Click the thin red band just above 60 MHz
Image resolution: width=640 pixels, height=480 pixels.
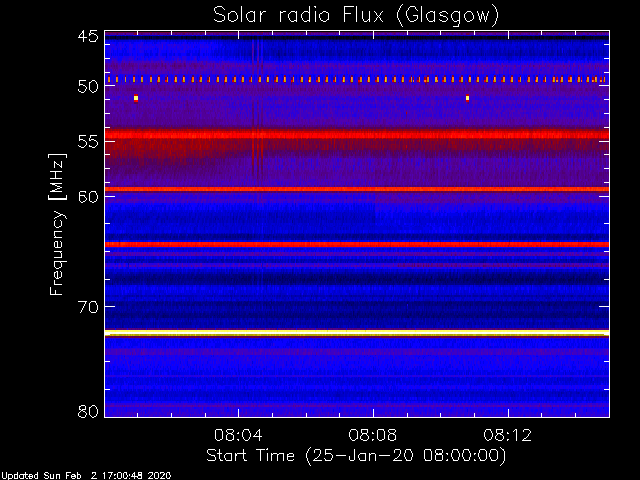point(357,189)
